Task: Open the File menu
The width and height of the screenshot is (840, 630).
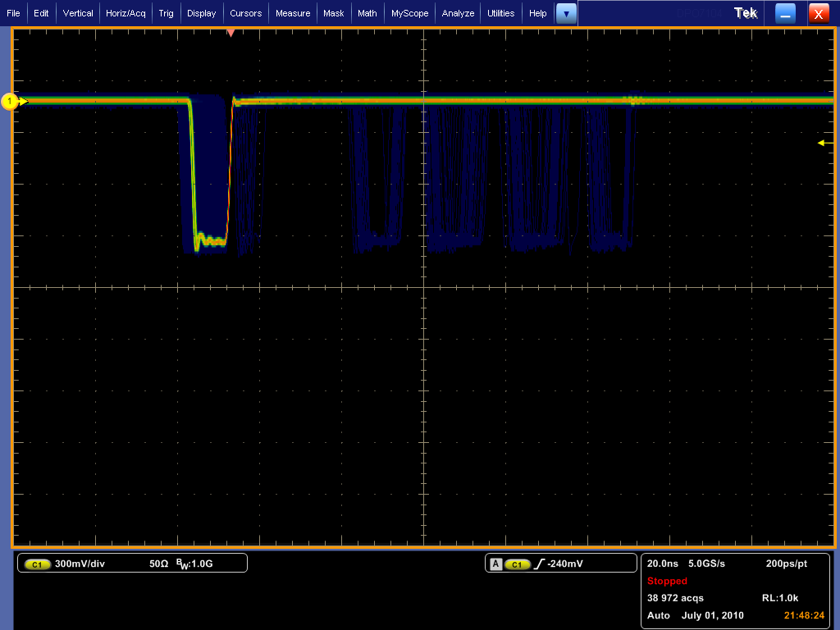Action: 13,13
